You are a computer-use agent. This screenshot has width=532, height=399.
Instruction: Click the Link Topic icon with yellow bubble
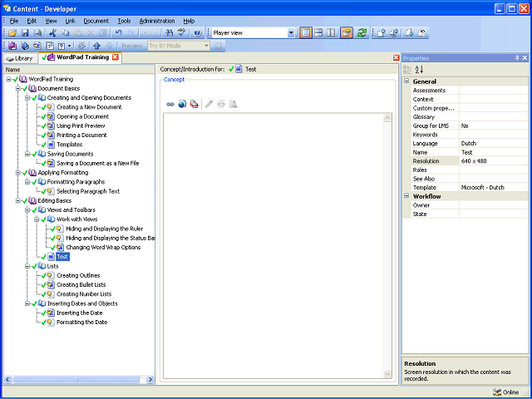[x=37, y=46]
